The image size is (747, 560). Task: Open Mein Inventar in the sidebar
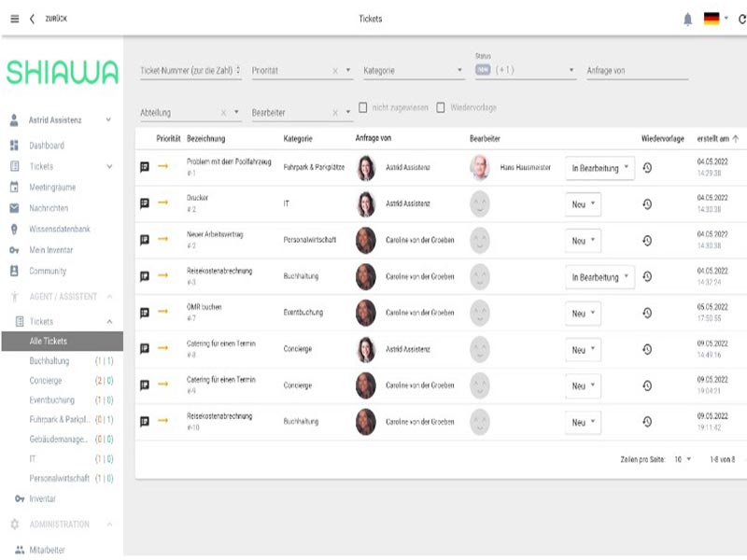pyautogui.click(x=51, y=250)
